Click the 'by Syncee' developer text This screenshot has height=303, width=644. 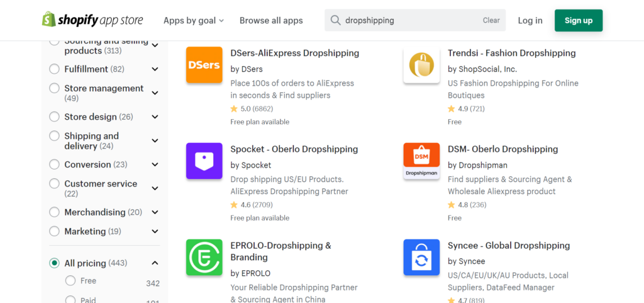[x=466, y=261]
